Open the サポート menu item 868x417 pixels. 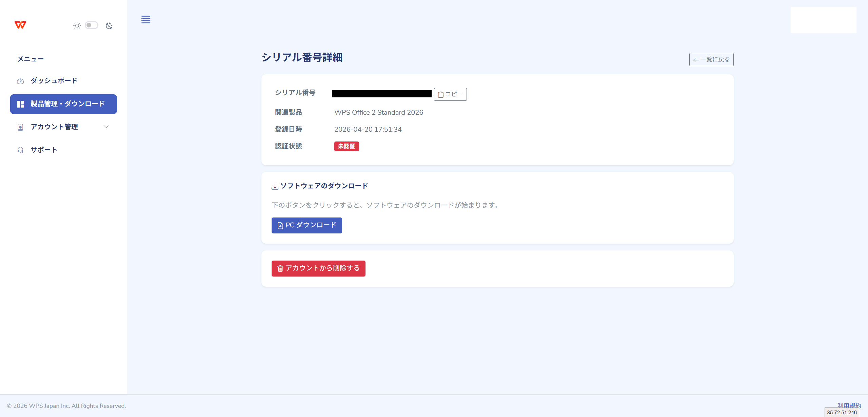tap(44, 150)
